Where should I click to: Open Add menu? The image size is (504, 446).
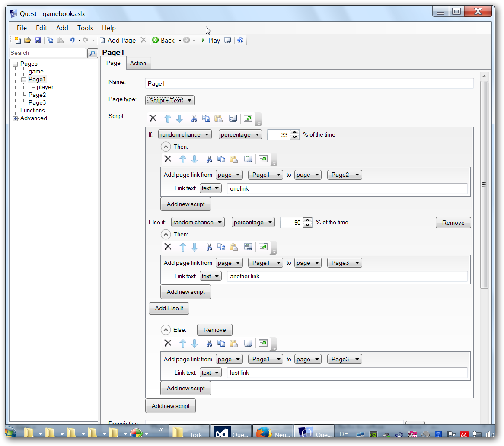tap(62, 28)
